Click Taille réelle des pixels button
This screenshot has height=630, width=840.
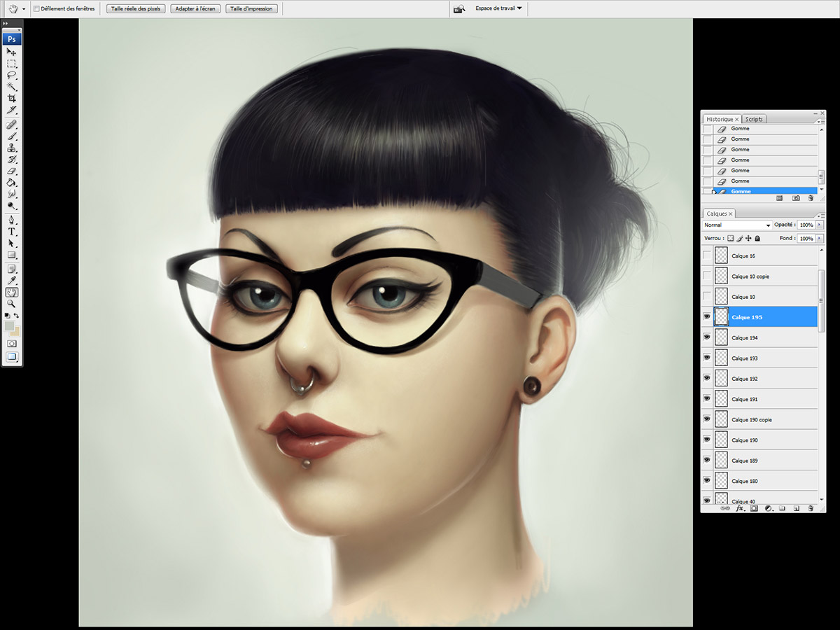tap(136, 9)
